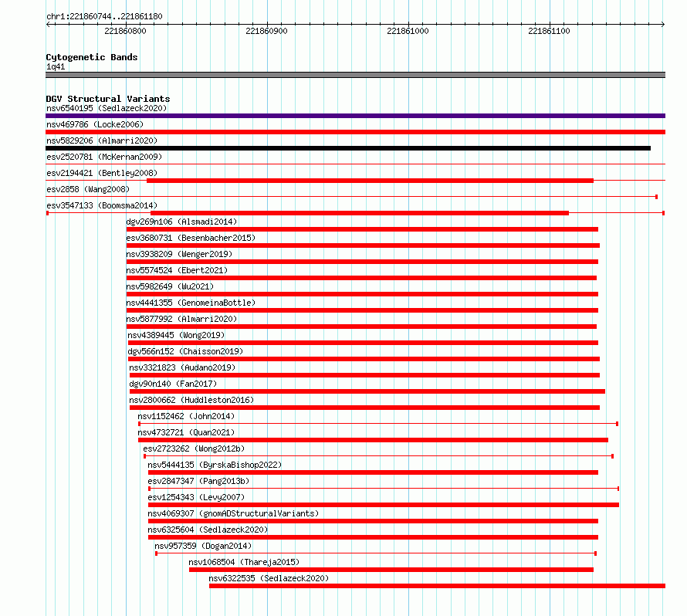Click nsv4732721 (Quan2021) label
687x616 pixels.
pyautogui.click(x=186, y=432)
